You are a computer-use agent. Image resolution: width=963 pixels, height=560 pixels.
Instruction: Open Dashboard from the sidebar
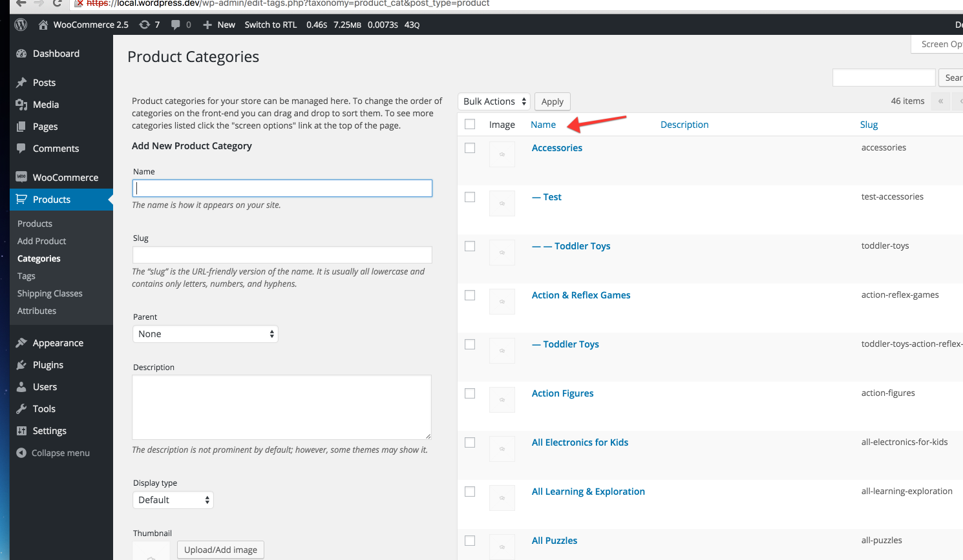(x=56, y=54)
